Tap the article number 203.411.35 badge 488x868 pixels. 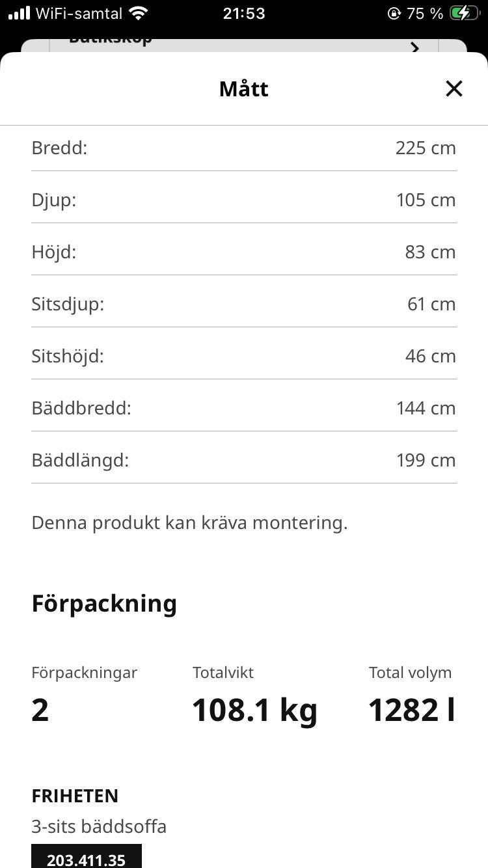87,859
